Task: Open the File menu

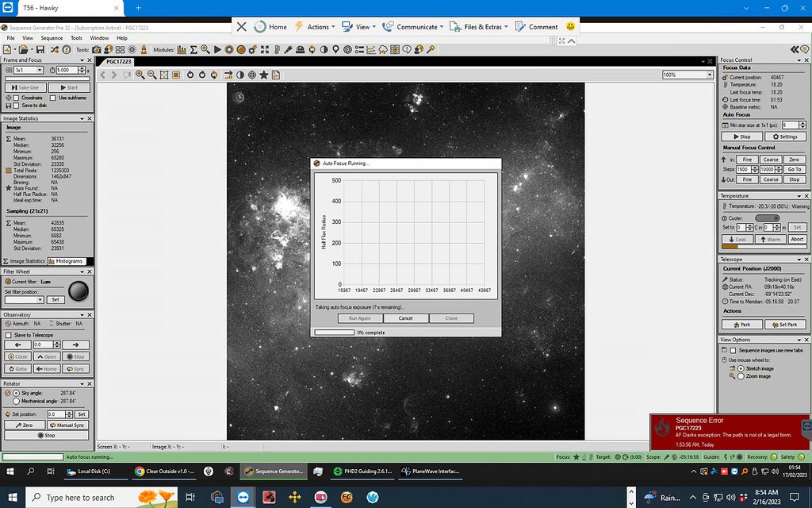Action: [10, 38]
